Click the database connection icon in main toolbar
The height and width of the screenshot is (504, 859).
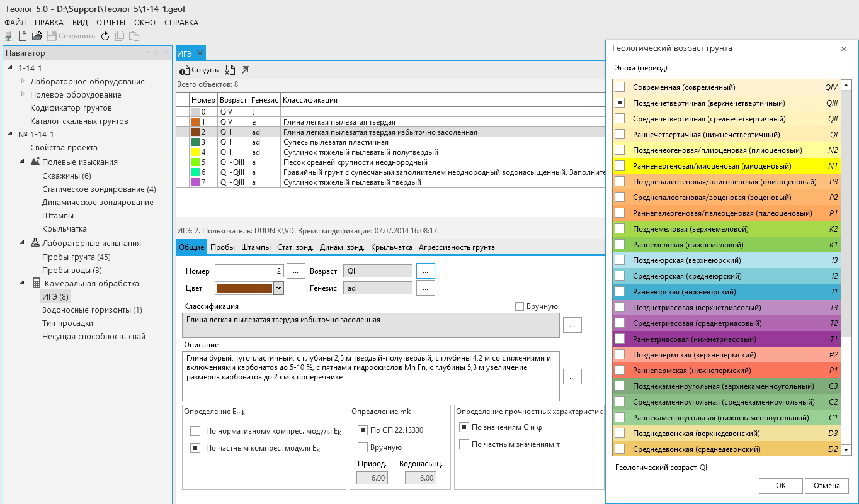8,36
